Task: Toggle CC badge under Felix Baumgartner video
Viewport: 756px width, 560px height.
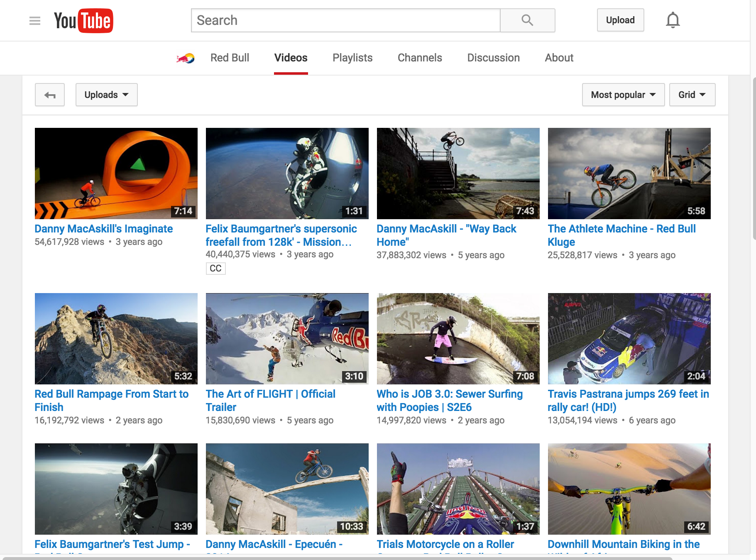Action: click(x=215, y=269)
